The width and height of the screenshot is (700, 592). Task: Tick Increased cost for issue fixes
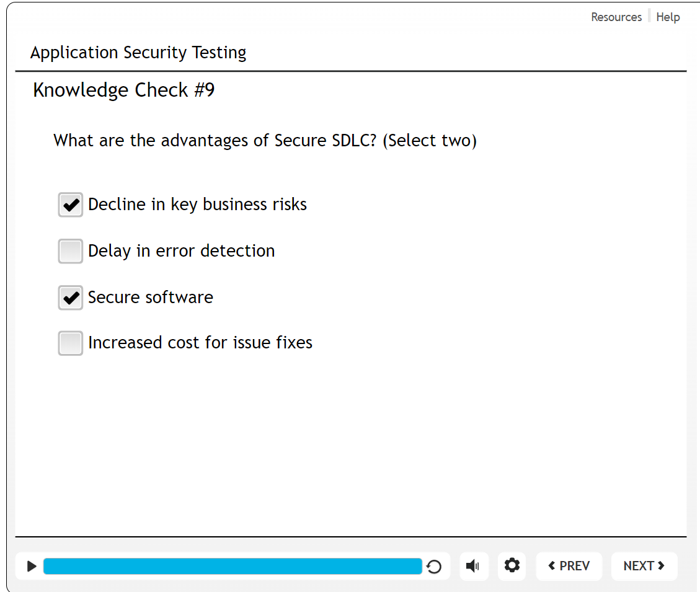(x=71, y=343)
